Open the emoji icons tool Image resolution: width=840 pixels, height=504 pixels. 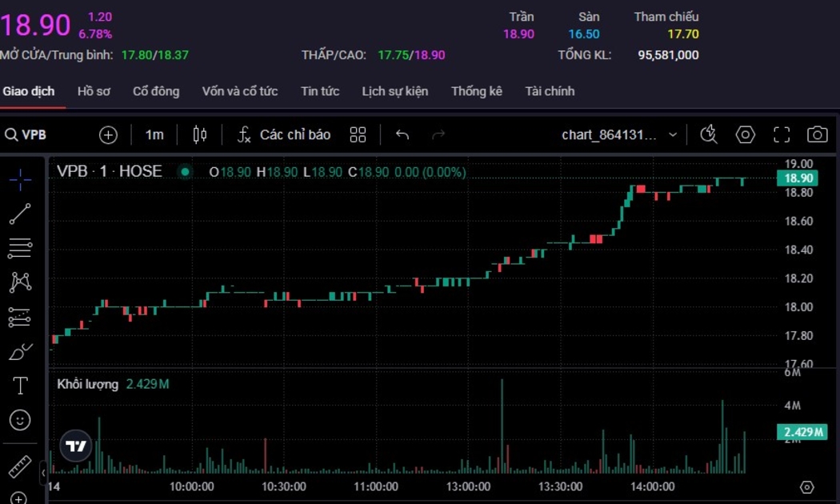[x=20, y=419]
